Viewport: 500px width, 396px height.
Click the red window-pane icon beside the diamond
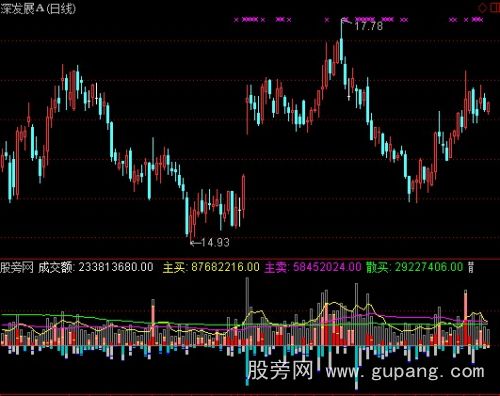point(496,7)
